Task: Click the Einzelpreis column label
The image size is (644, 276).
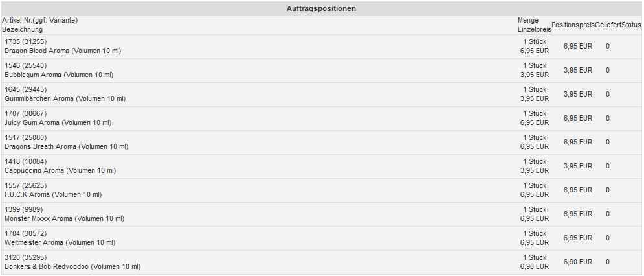Action: [x=534, y=29]
